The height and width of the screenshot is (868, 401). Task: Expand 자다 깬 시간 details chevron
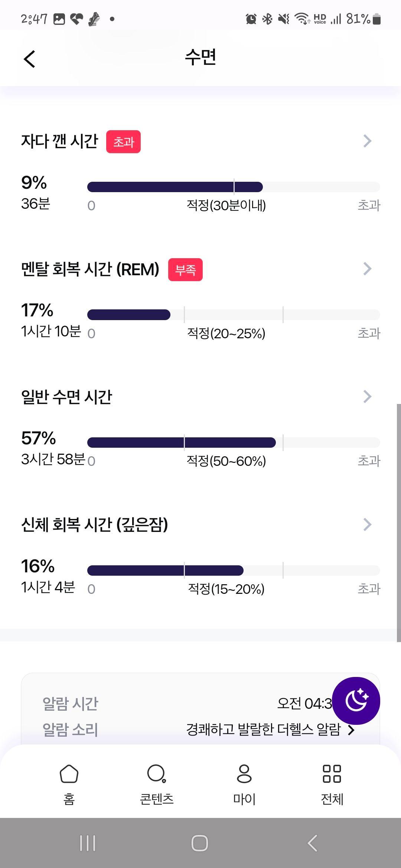[367, 141]
